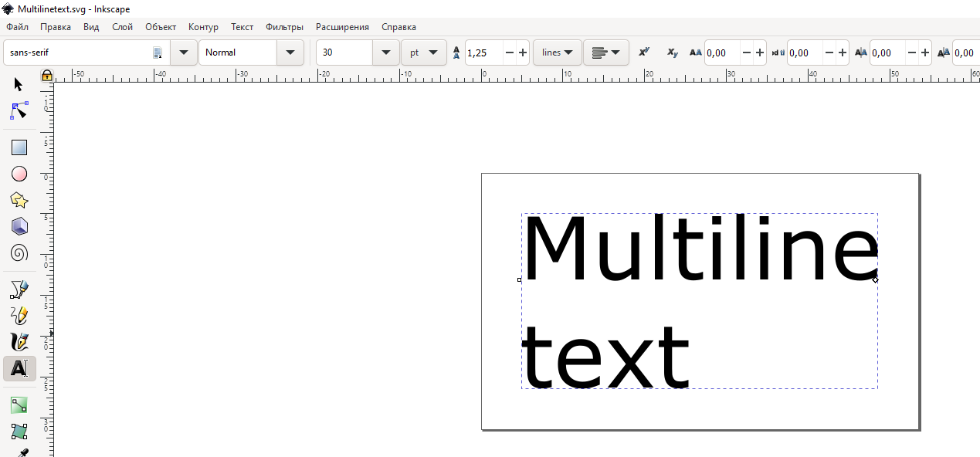This screenshot has height=457, width=980.
Task: Click the lines spacing unit button
Action: 557,52
